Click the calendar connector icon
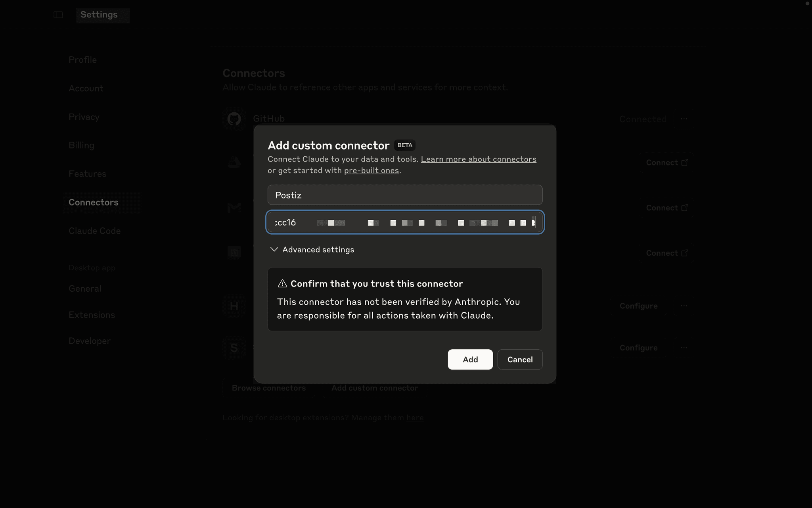Viewport: 812px width, 508px height. 234,253
